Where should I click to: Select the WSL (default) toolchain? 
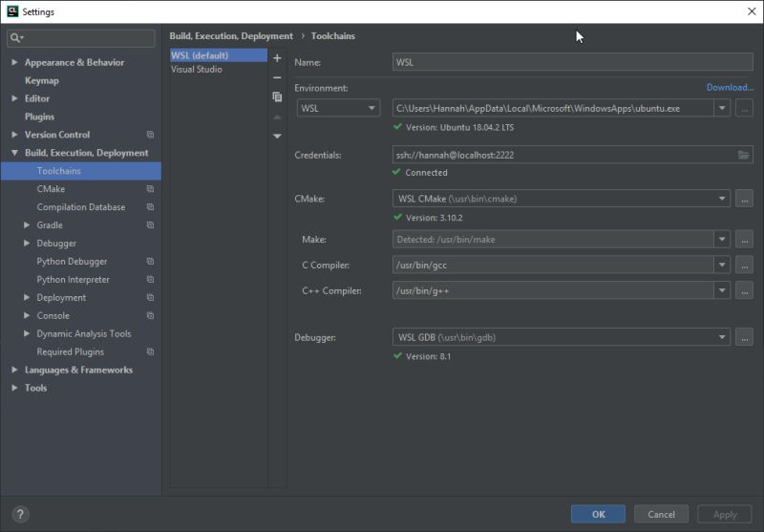tap(219, 55)
